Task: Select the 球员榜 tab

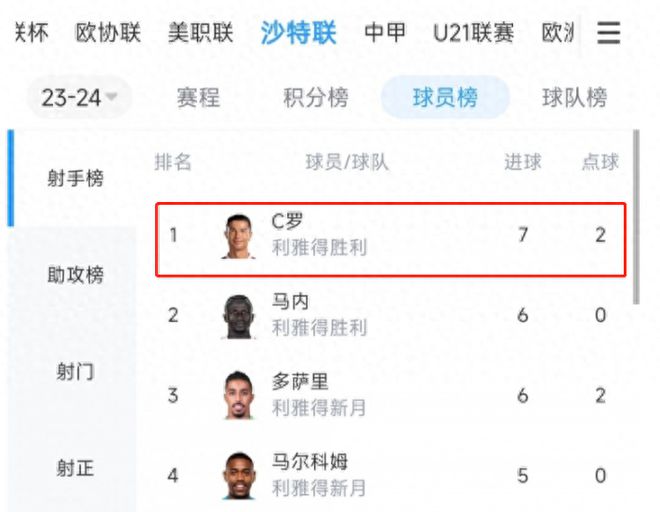Action: tap(445, 98)
